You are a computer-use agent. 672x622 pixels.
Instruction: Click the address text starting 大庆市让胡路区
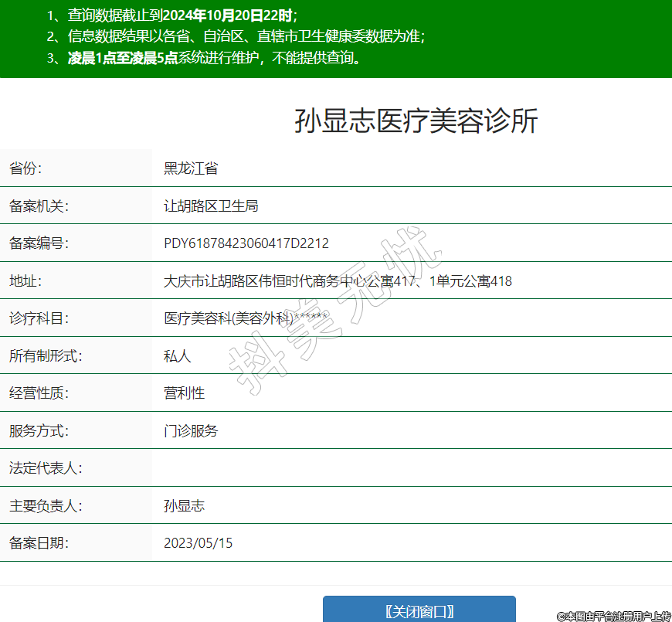tap(338, 281)
